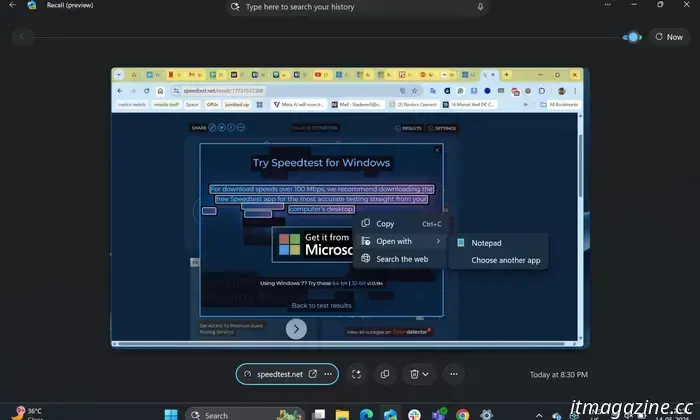Open the 64-bit download link
The height and width of the screenshot is (420, 700).
click(x=339, y=283)
